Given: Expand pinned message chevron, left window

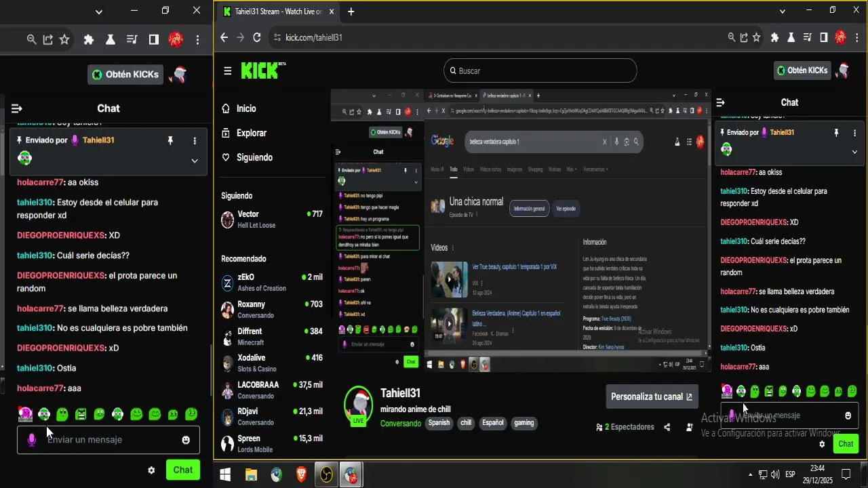Looking at the screenshot, I should pyautogui.click(x=195, y=161).
